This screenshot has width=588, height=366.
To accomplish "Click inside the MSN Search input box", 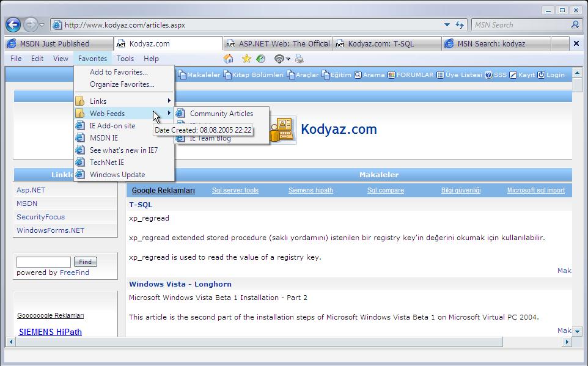I will pos(520,25).
